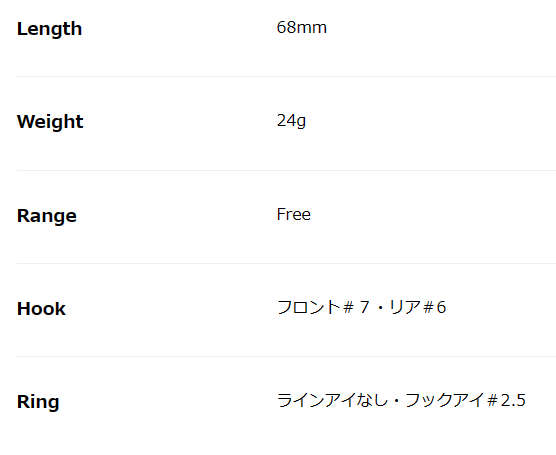Select the 68mm length value
Image resolution: width=556 pixels, height=455 pixels.
(x=301, y=28)
